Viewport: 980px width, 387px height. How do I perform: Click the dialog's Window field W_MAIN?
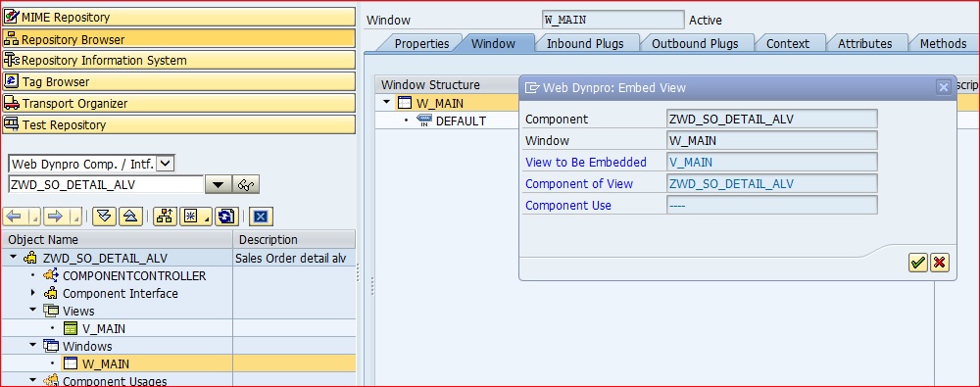772,140
